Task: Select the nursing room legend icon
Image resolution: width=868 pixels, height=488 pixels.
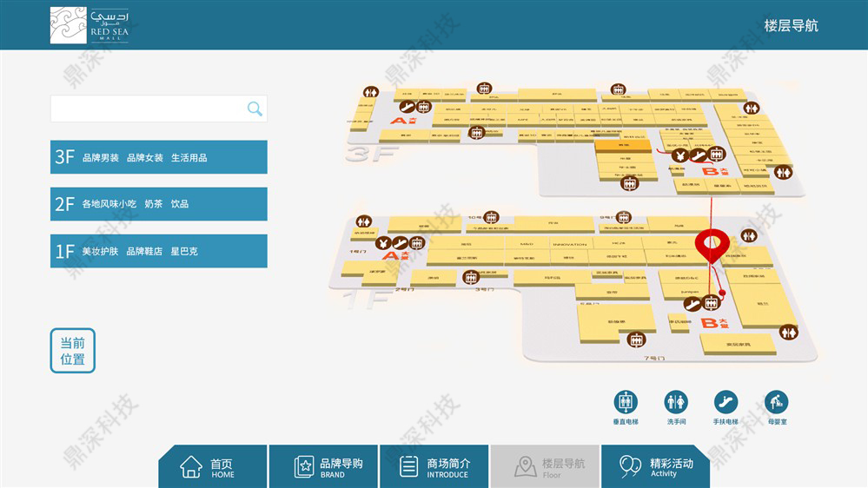Action: [776, 402]
